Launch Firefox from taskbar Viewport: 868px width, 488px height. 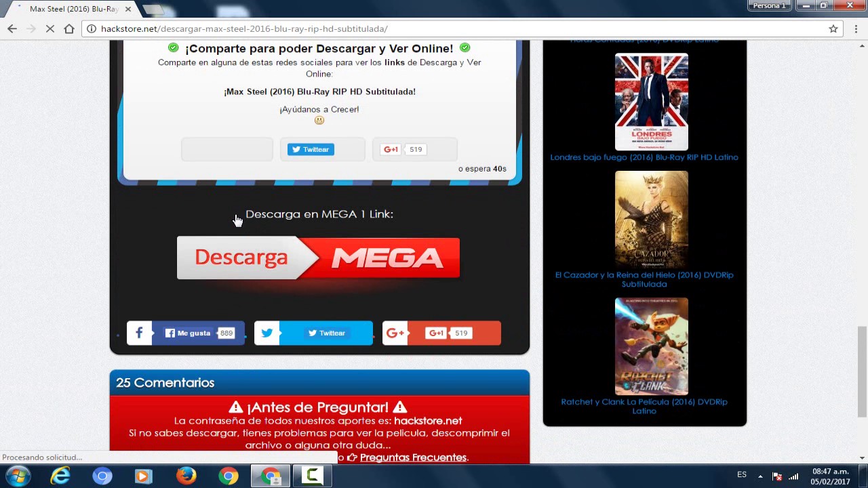[186, 476]
